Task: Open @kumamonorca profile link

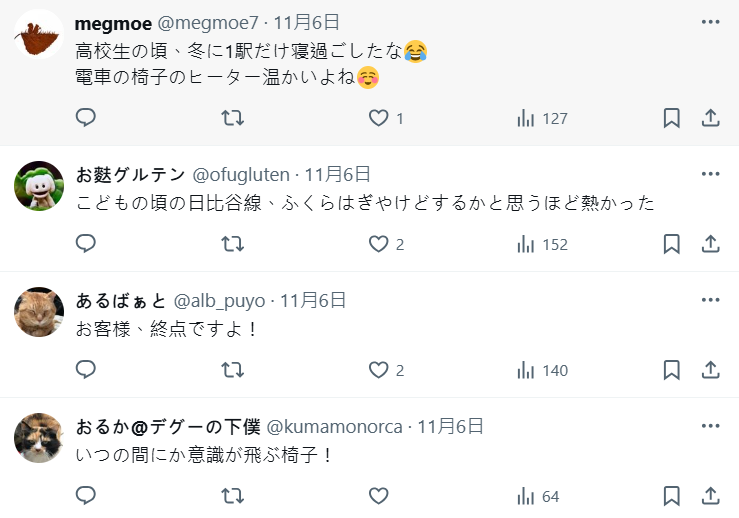Action: [336, 426]
